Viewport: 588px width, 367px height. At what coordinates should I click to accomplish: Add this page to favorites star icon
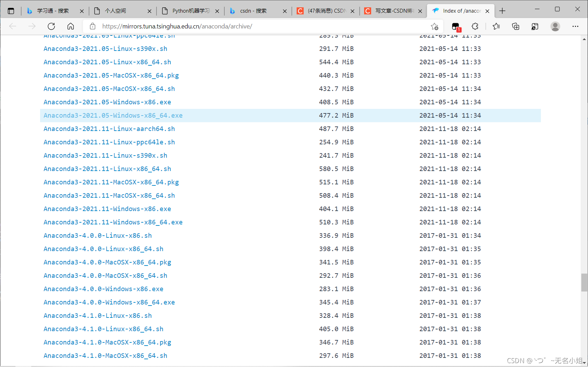[434, 26]
